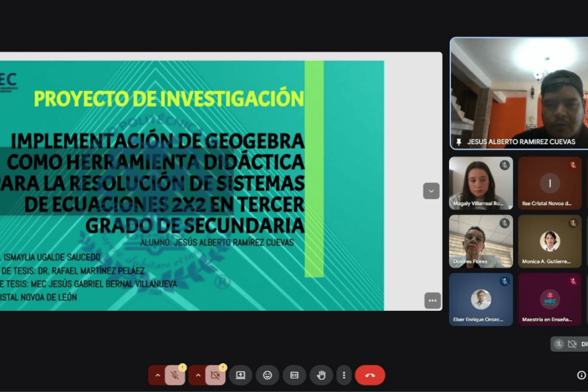Open the emoji reactions icon
The height and width of the screenshot is (392, 588).
point(267,375)
